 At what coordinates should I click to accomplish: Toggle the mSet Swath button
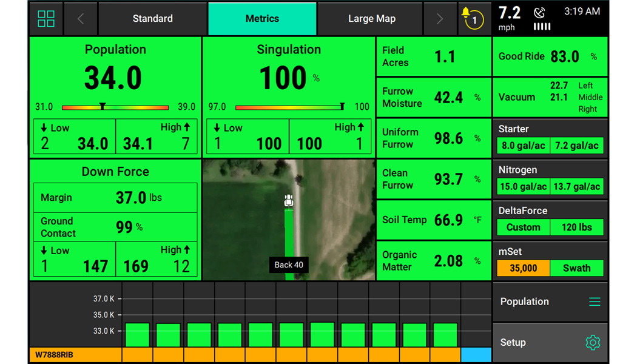pyautogui.click(x=576, y=268)
